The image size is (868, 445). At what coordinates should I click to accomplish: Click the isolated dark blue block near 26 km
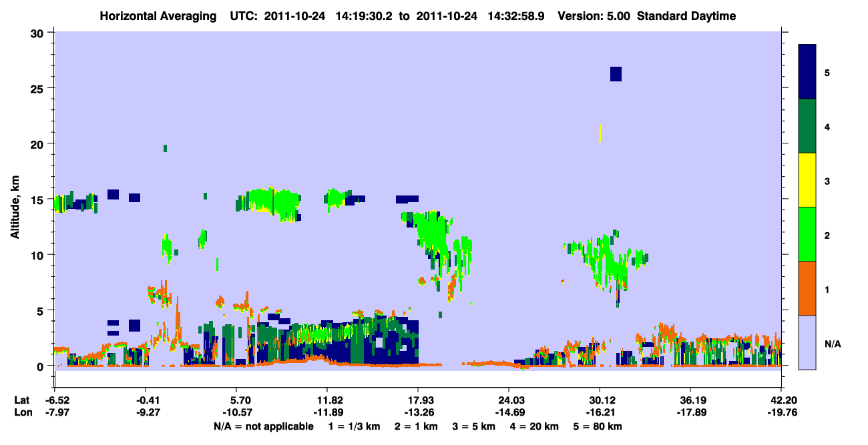pos(616,73)
